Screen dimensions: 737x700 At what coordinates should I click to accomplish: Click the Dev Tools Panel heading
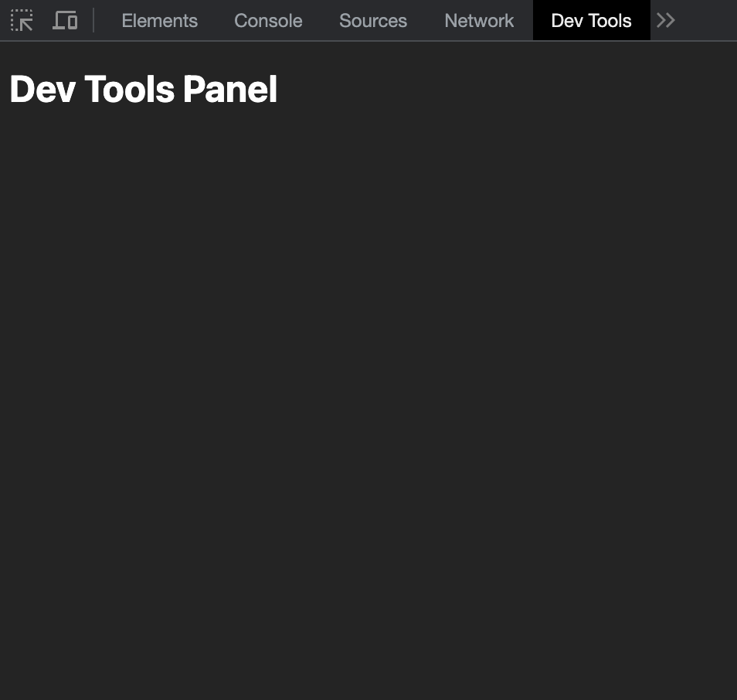coord(143,89)
